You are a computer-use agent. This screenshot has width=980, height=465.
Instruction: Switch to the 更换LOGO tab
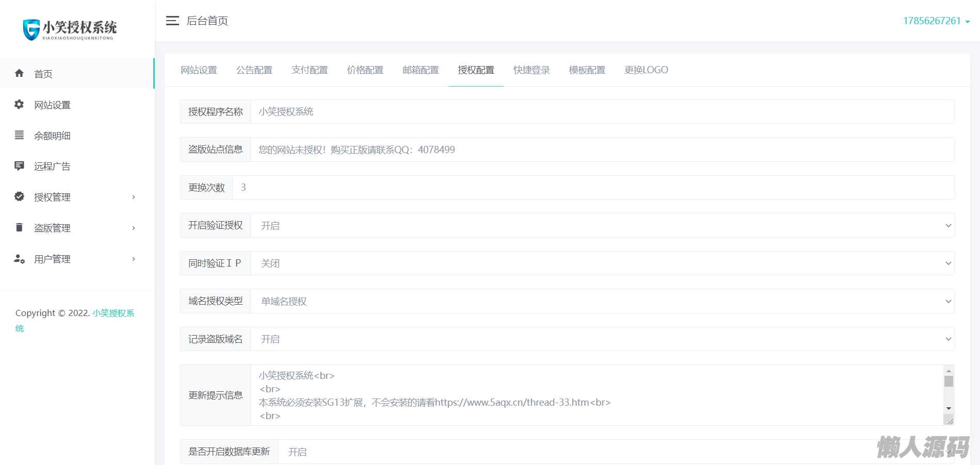coord(646,70)
